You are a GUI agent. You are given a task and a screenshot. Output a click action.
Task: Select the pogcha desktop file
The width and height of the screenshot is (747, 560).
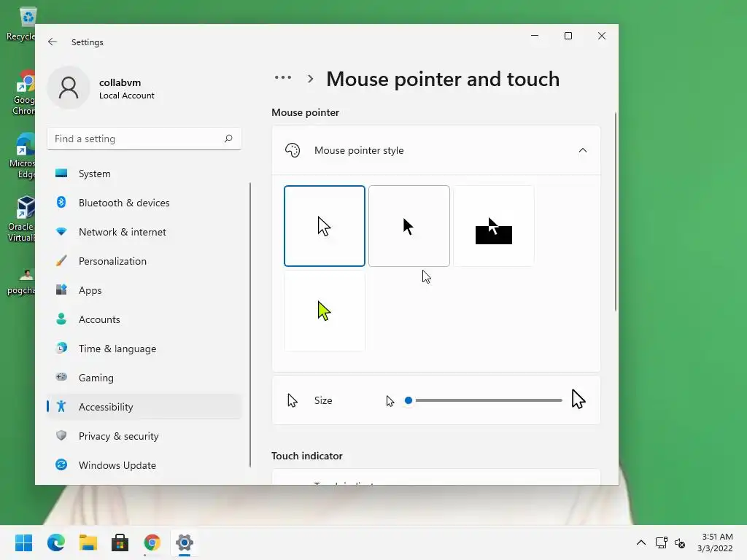22,282
